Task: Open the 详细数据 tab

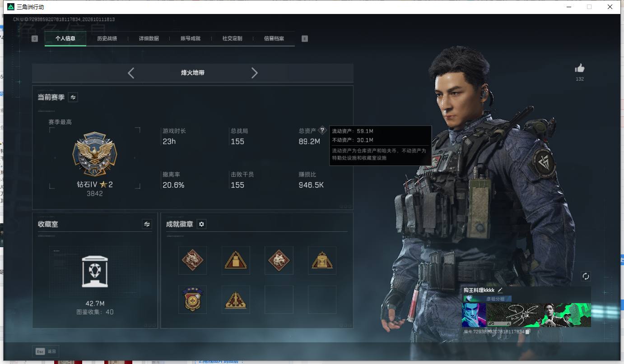Action: [x=149, y=38]
